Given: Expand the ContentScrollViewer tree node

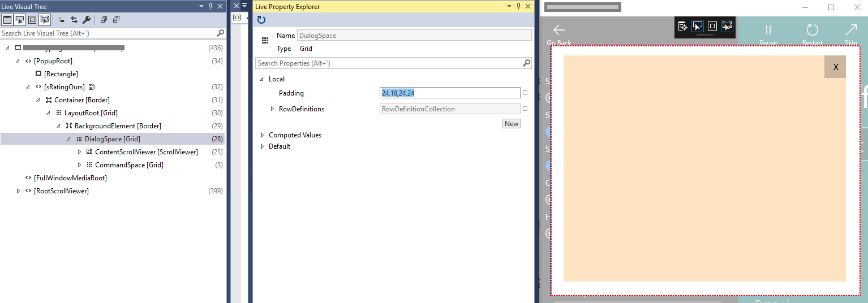Looking at the screenshot, I should point(79,152).
